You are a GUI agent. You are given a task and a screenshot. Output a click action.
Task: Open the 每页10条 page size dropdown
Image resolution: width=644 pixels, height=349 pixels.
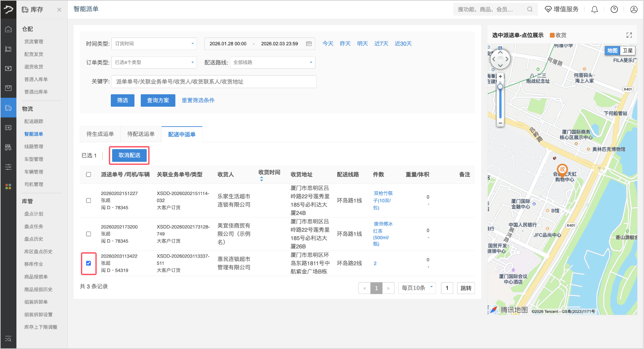pyautogui.click(x=417, y=288)
